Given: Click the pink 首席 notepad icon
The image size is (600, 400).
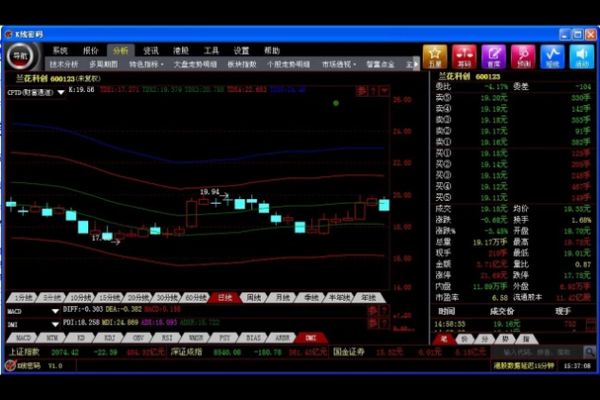Looking at the screenshot, I should (492, 56).
